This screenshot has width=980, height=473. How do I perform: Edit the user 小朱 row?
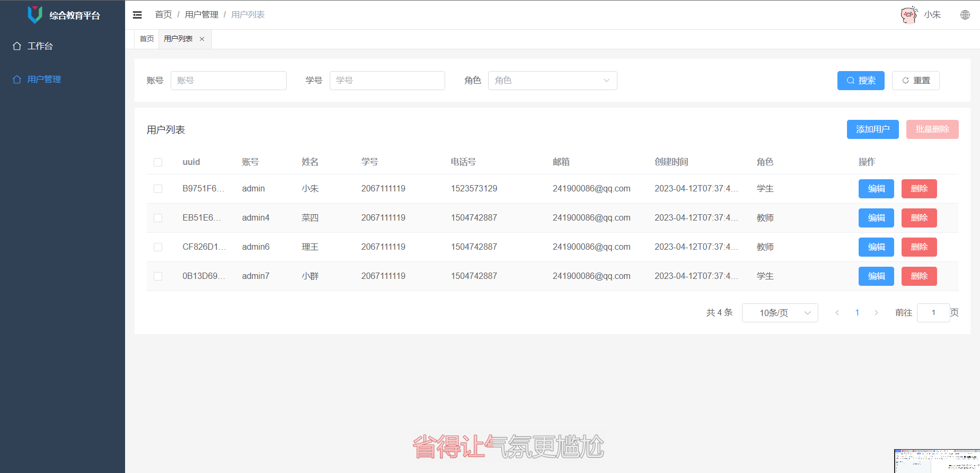click(x=876, y=189)
